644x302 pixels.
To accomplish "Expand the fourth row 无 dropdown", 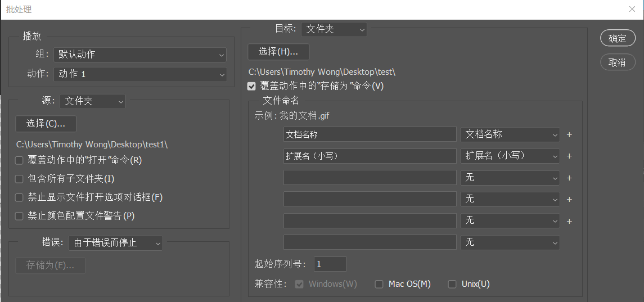I will [x=510, y=199].
